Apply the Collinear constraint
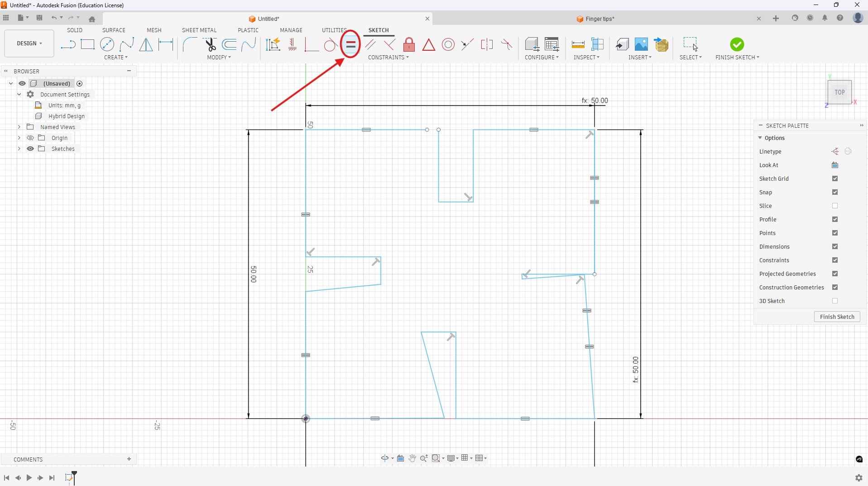868x486 pixels. [467, 44]
